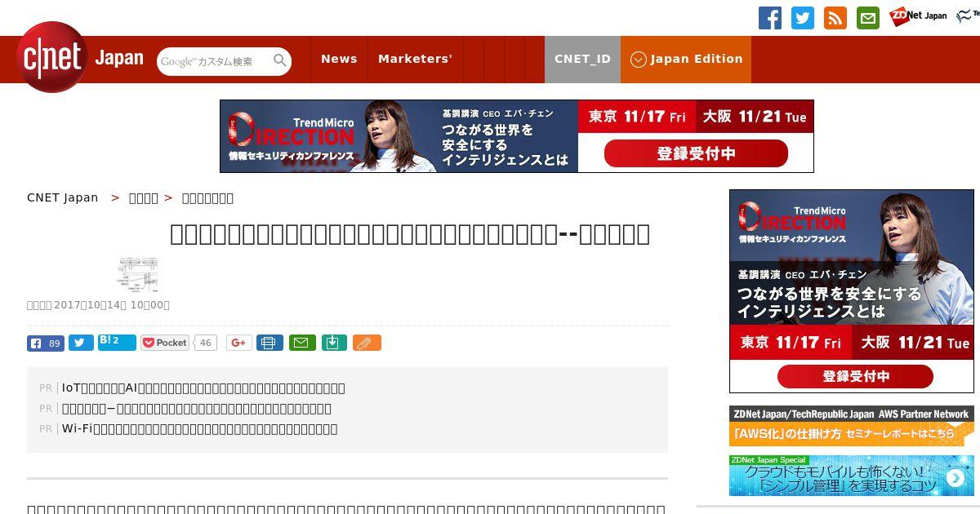Screen dimensions: 980x514
Task: Bookmark with the Hatena B! button
Action: [x=117, y=342]
